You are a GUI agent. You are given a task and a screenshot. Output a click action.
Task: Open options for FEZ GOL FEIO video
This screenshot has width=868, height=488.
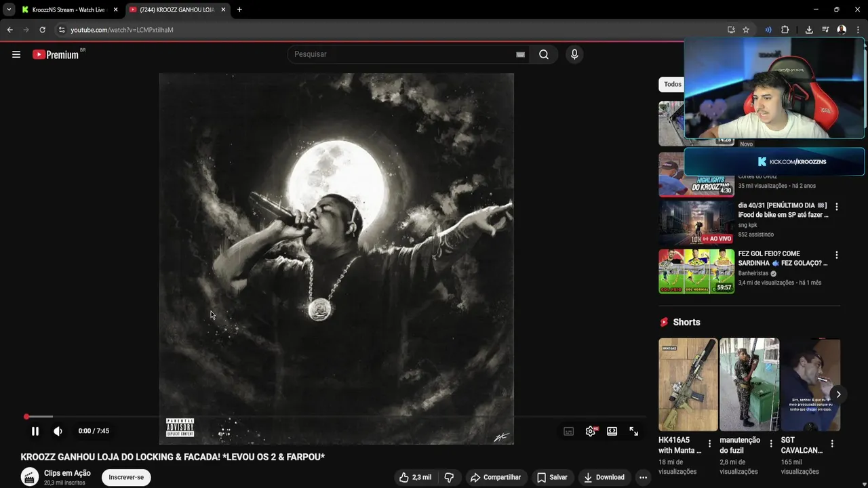837,256
